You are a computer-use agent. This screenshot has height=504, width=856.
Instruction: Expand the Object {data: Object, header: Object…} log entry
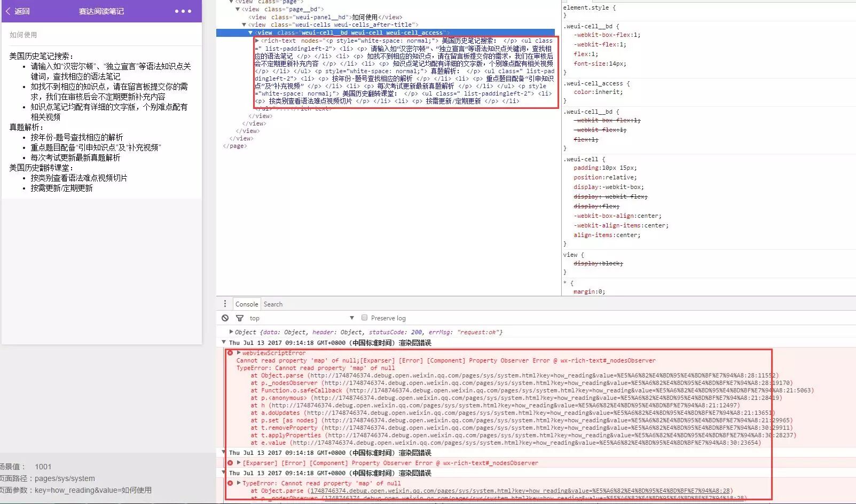[x=231, y=332]
